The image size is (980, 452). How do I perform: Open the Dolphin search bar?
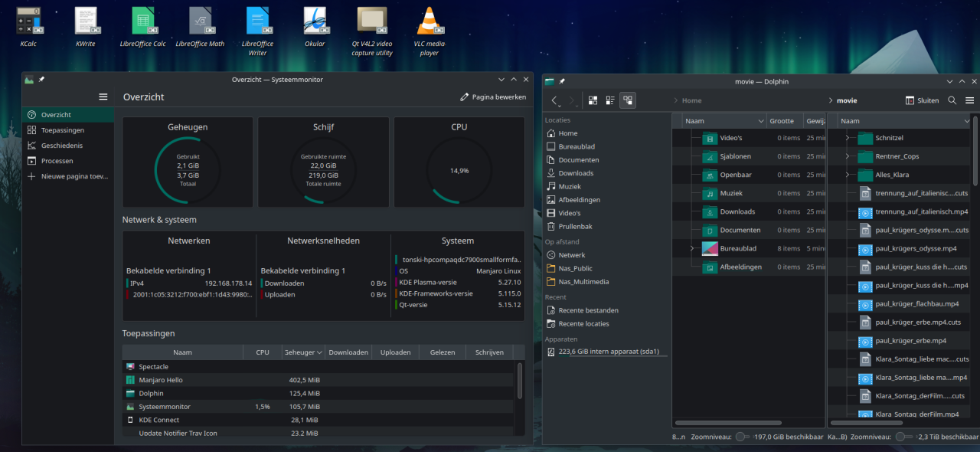[x=951, y=100]
